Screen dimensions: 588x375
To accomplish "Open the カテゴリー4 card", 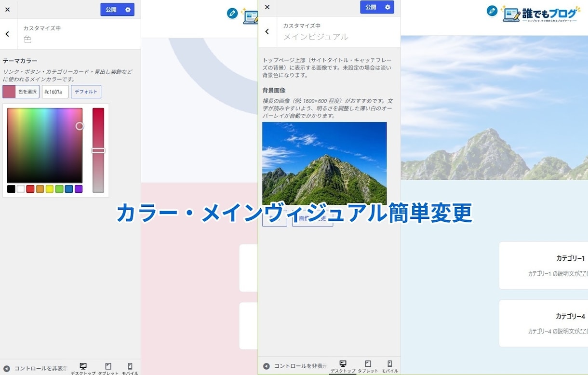I will (543, 323).
